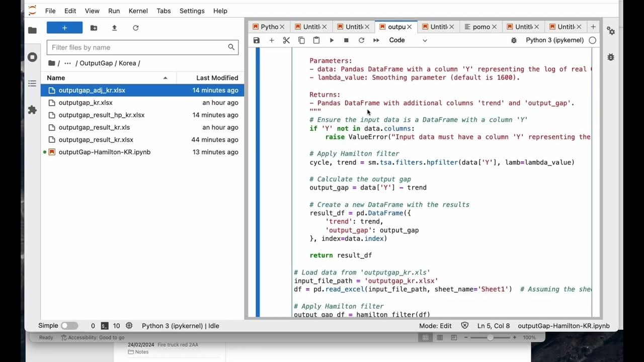
Task: Sort files by Last Modified column
Action: point(210,78)
